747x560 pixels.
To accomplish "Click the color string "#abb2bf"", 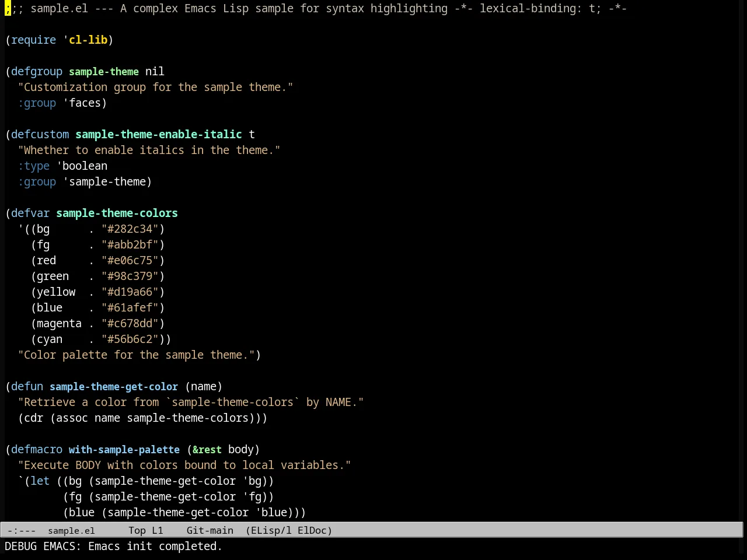I will 130,244.
